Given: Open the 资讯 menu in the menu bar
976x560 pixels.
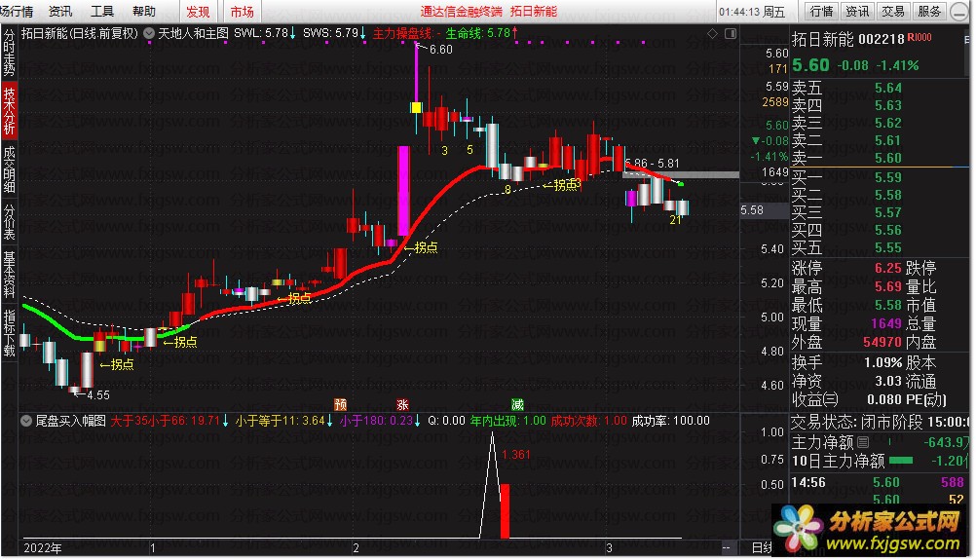Looking at the screenshot, I should (60, 12).
